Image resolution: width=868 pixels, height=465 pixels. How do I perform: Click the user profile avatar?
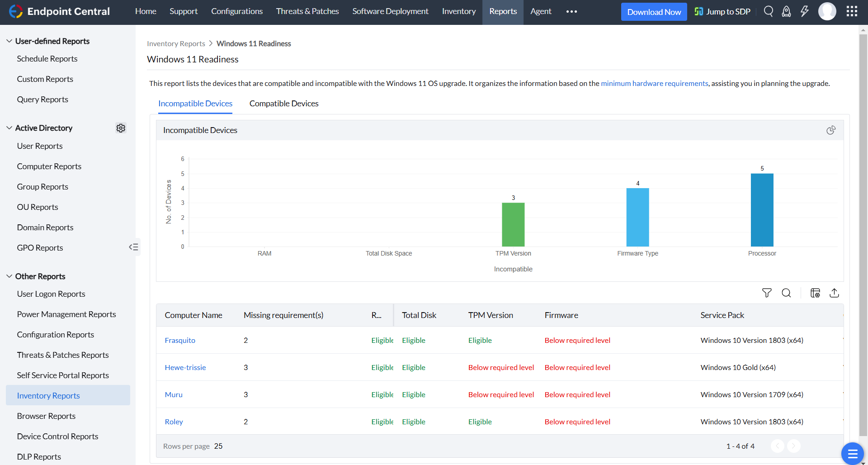(827, 11)
